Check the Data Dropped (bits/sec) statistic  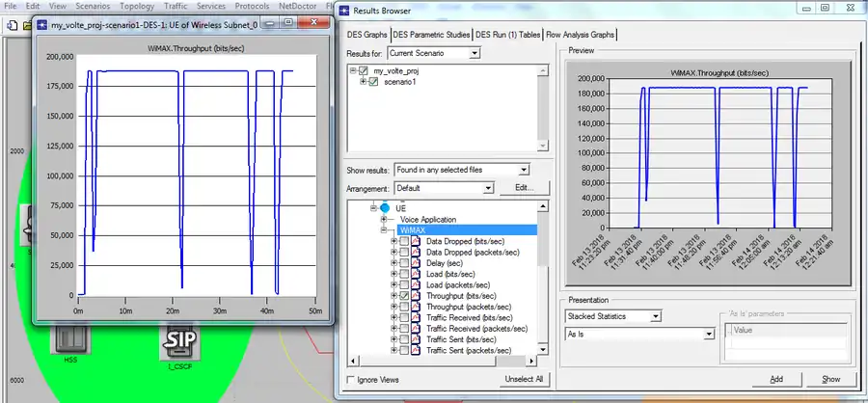click(x=404, y=241)
